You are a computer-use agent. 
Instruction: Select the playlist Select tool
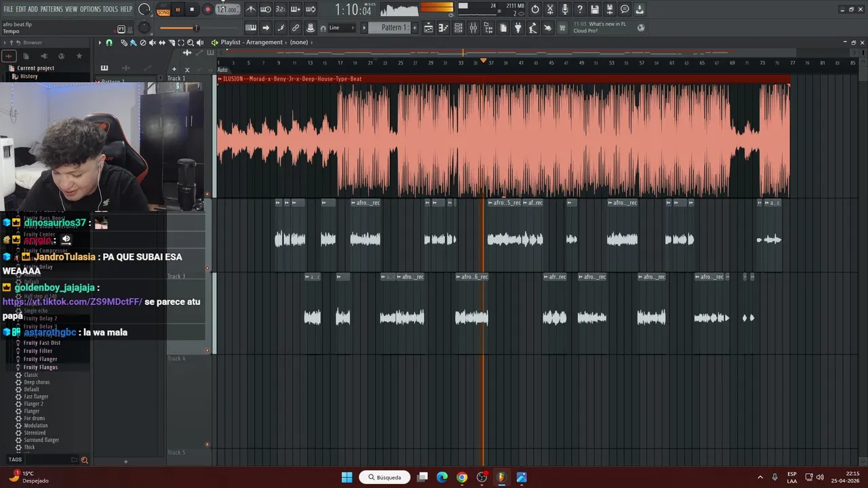[180, 43]
